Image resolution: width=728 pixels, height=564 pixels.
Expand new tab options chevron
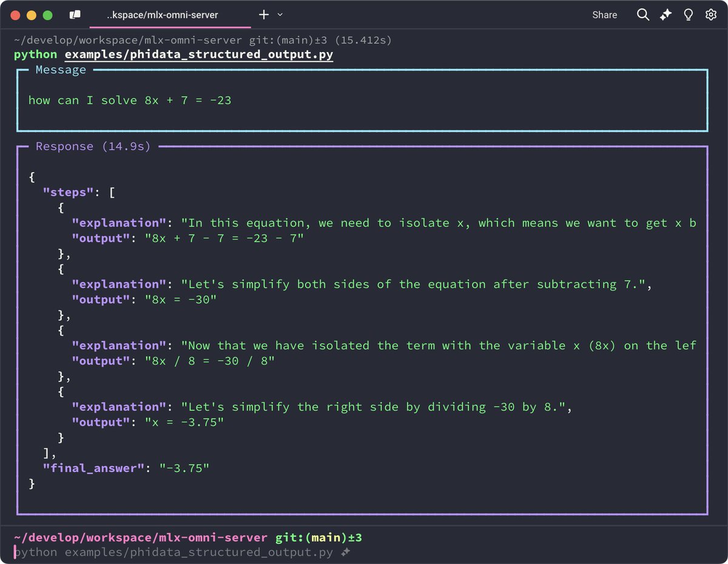280,15
